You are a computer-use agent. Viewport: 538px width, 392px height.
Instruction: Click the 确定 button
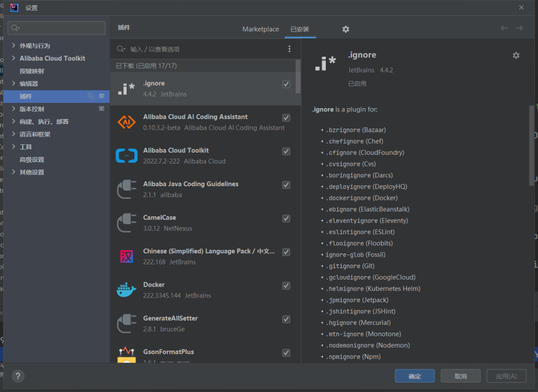[415, 376]
